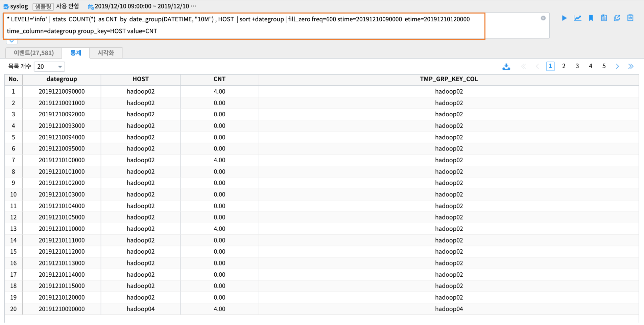This screenshot has height=325, width=644.
Task: Click the bookmark icon
Action: coord(591,18)
